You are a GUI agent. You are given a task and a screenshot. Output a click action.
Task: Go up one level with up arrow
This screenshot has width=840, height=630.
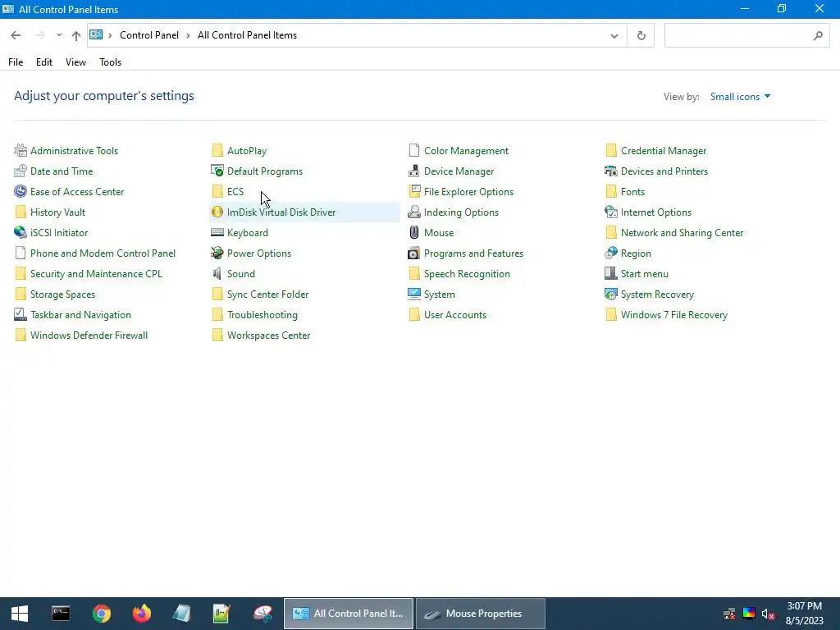point(76,36)
